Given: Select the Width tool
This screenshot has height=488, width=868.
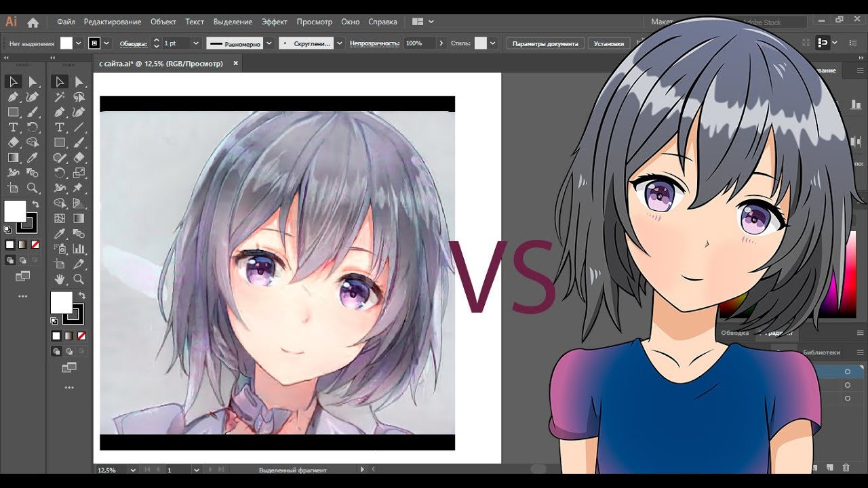Looking at the screenshot, I should (x=60, y=188).
